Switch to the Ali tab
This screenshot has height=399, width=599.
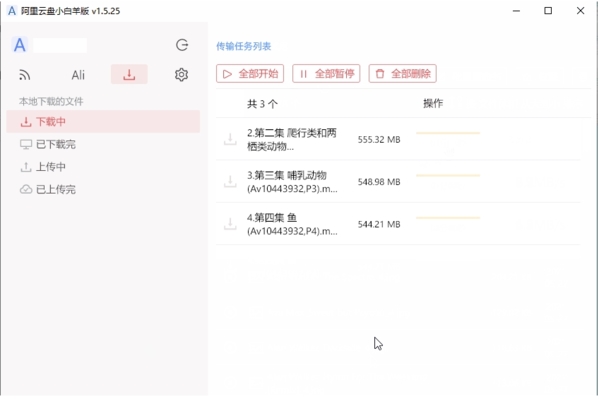coord(78,75)
